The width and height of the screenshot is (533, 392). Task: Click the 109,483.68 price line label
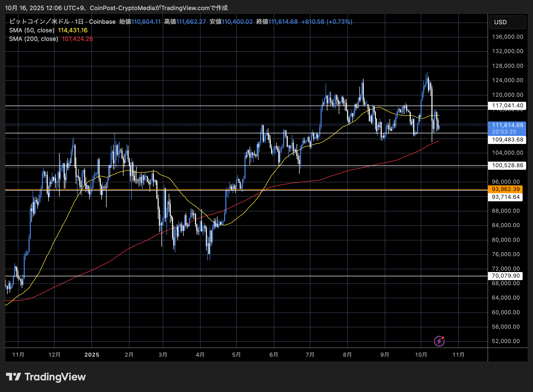(x=507, y=140)
